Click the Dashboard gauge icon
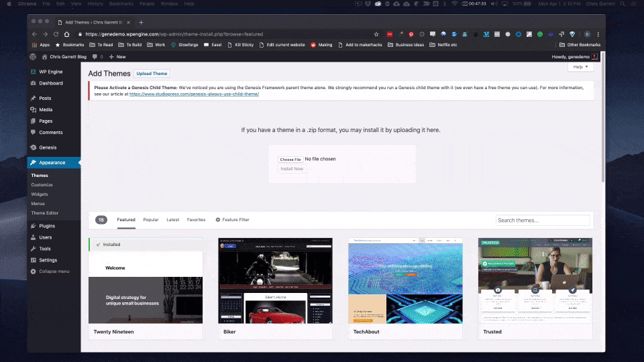644x362 pixels. [33, 83]
